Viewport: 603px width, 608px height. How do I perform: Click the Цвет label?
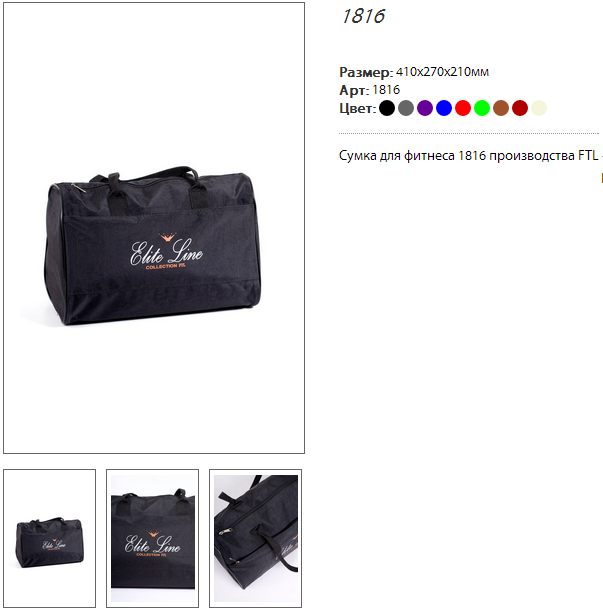click(x=358, y=108)
